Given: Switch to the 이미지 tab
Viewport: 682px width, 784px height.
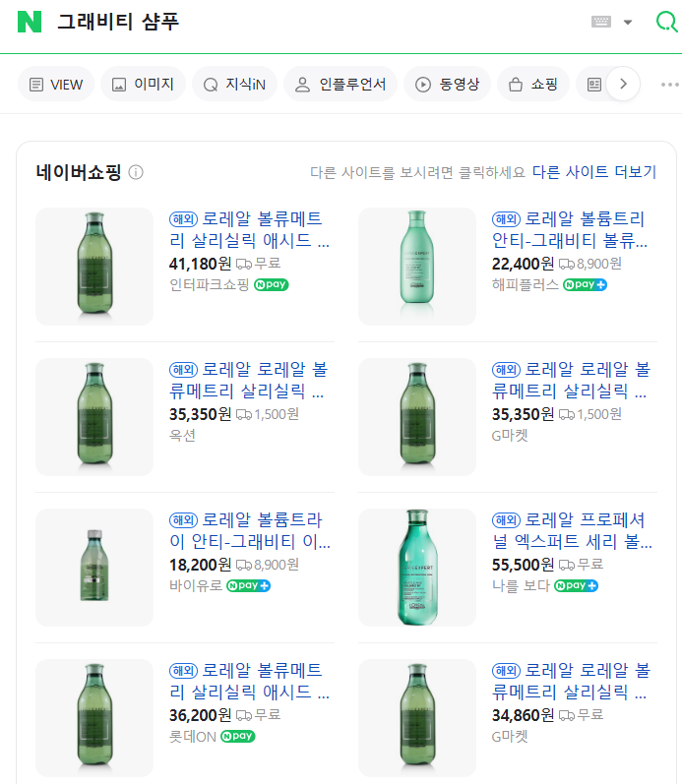Looking at the screenshot, I should (x=144, y=85).
